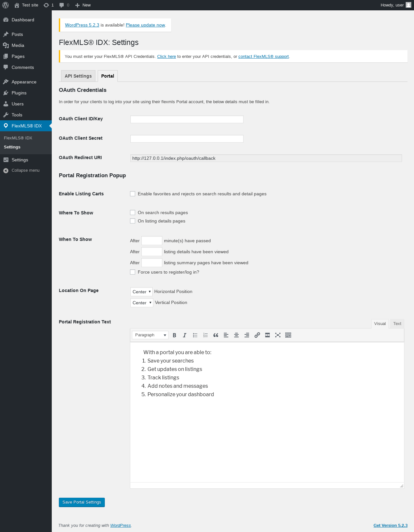The image size is (414, 532).
Task: Click 'Personalize your dashboard' editor line
Action: click(180, 394)
